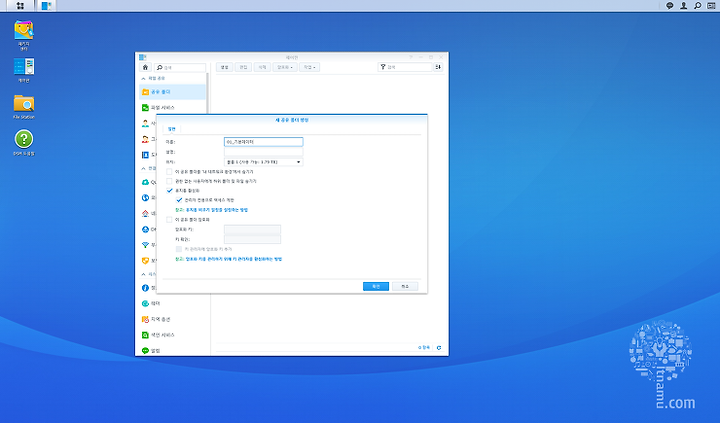Viewport: 720px width, 423px height.
Task: Click the Cancel button in the dialog
Action: 405,287
